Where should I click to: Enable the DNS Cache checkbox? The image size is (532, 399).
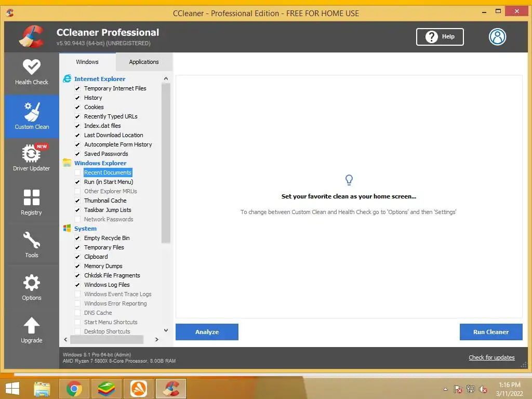click(x=77, y=313)
